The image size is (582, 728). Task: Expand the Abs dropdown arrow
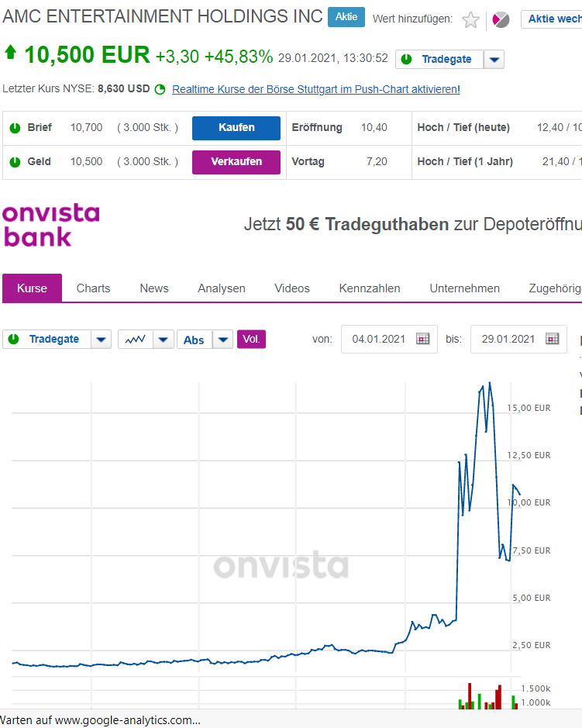tap(222, 340)
